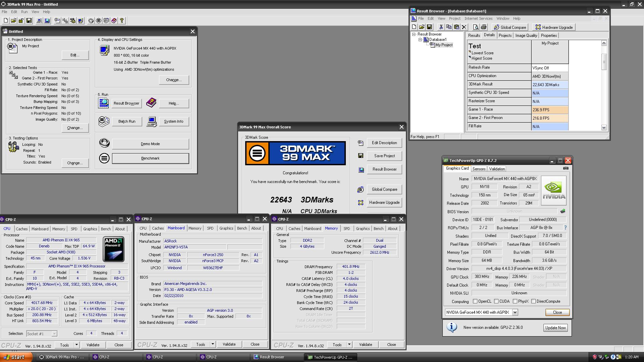Click the GPU-Z screenshot camera icon

(566, 168)
